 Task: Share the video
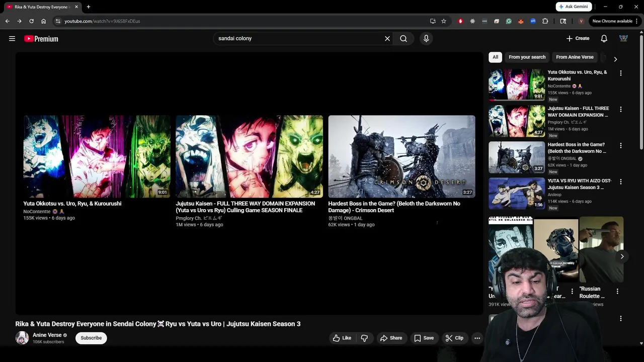[x=391, y=338]
